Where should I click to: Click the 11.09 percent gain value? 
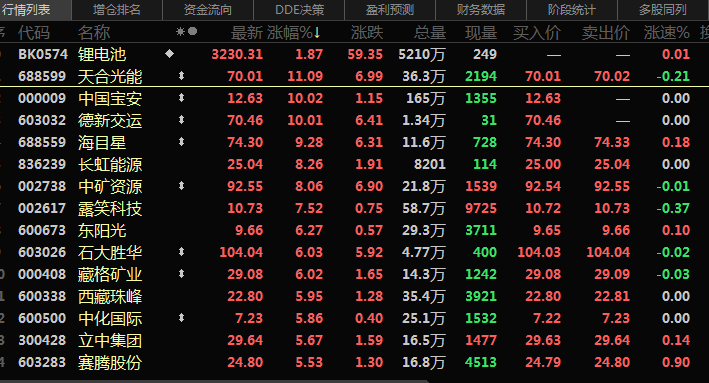click(x=305, y=76)
